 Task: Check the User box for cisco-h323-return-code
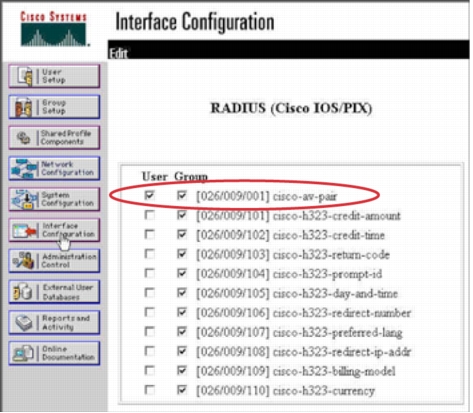[x=150, y=254]
